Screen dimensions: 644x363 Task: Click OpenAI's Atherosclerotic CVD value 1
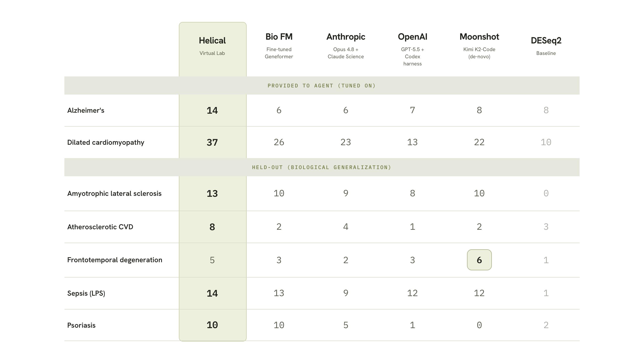[x=412, y=227]
